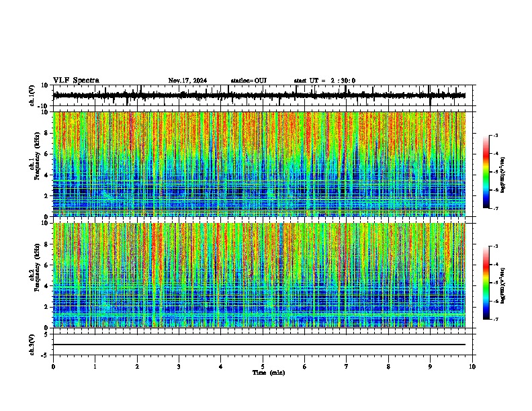Click time axis tick label "8"
532x411 pixels.
pyautogui.click(x=388, y=367)
